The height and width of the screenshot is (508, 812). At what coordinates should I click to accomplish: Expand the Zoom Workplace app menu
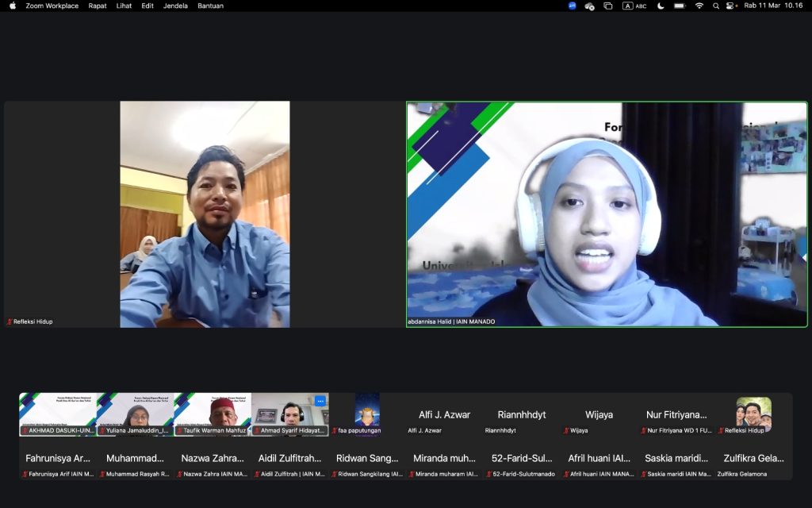52,6
